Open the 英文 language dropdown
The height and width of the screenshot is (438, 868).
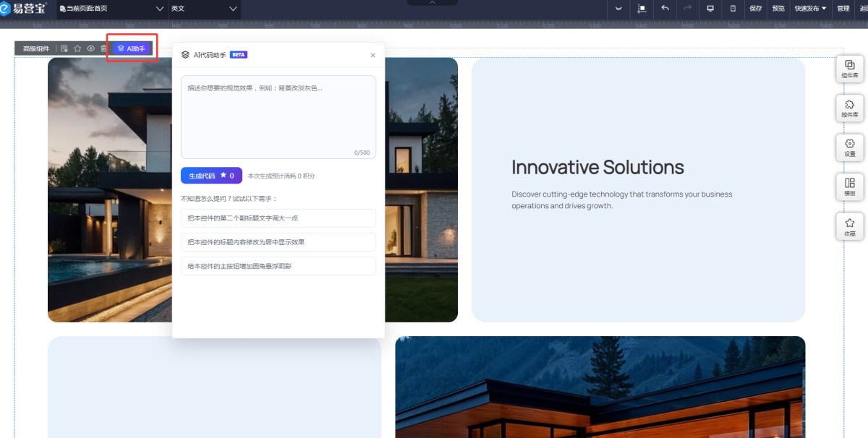(x=204, y=9)
